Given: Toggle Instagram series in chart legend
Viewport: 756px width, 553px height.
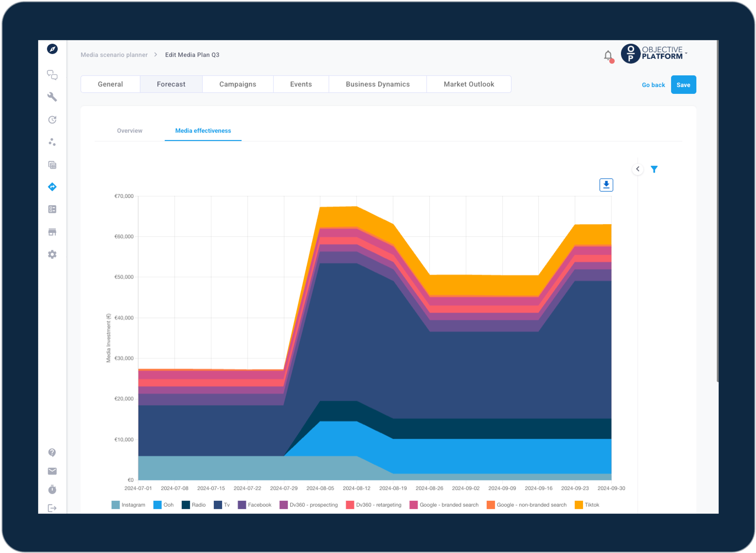Looking at the screenshot, I should 133,505.
